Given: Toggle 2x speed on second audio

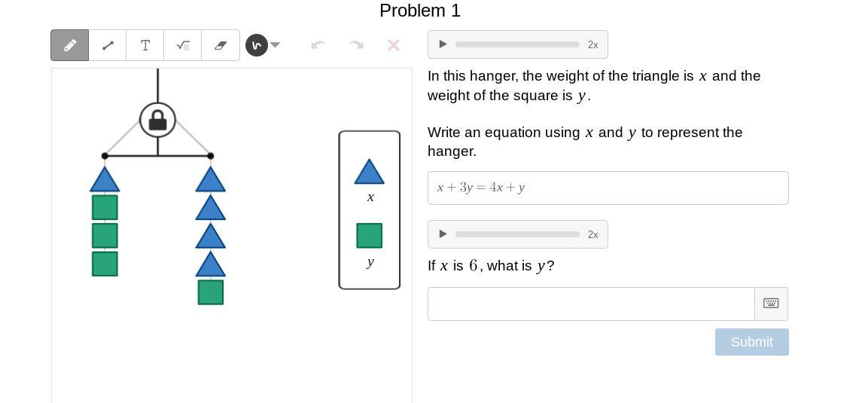Looking at the screenshot, I should pos(592,235).
